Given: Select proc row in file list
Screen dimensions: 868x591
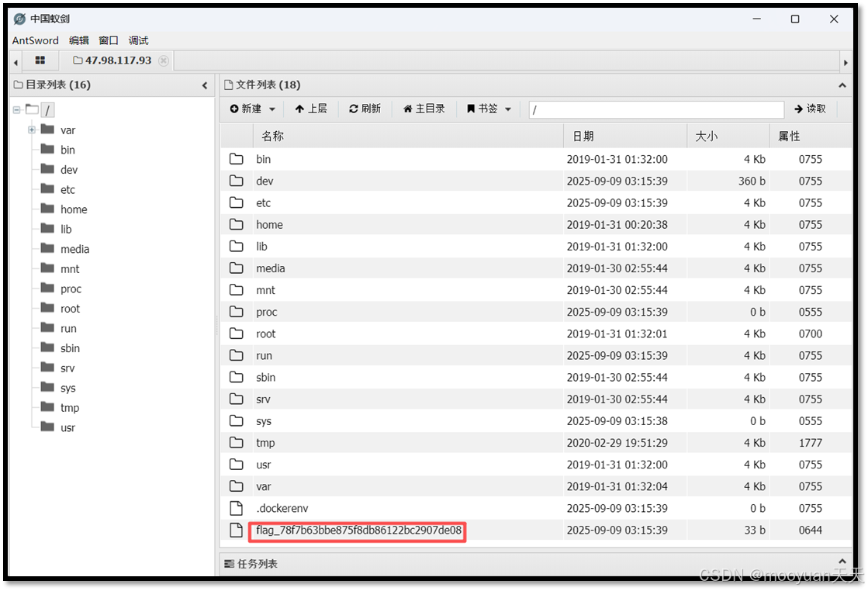Looking at the screenshot, I should pyautogui.click(x=536, y=312).
